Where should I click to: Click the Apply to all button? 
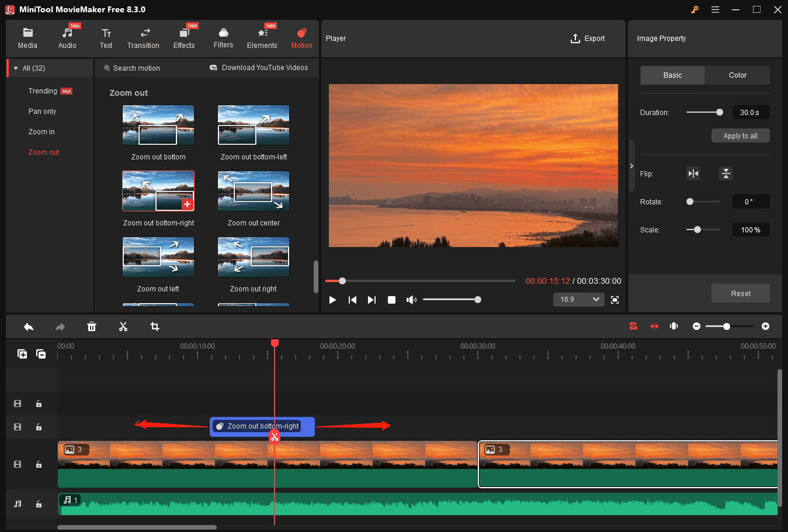point(740,135)
